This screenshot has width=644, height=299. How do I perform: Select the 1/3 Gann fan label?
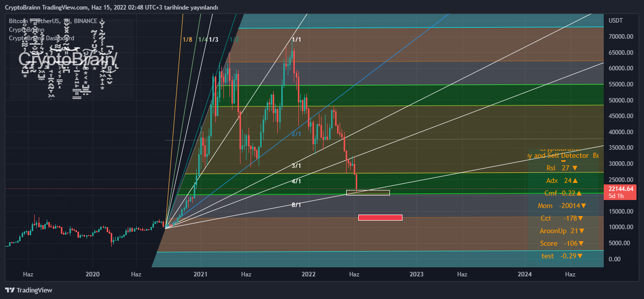coord(213,39)
